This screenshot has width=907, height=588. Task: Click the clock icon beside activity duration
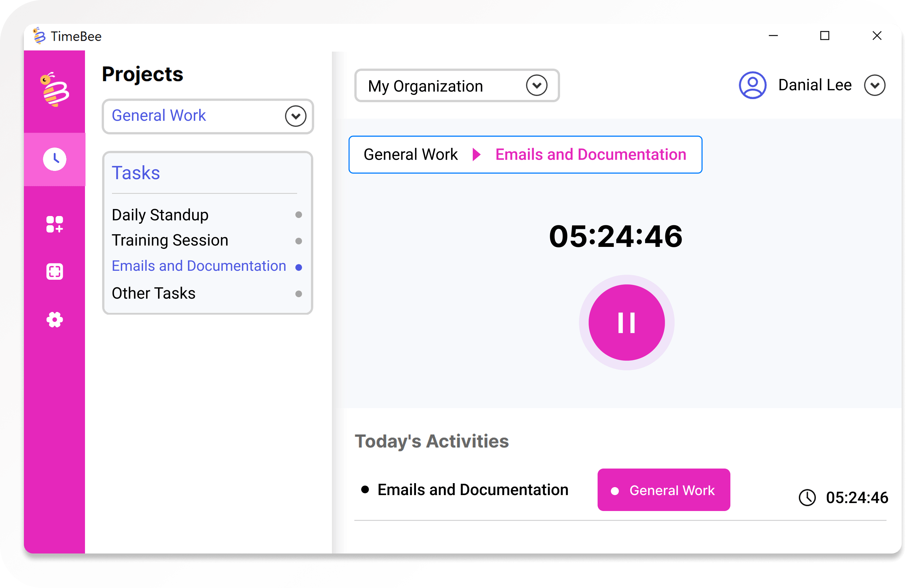[x=807, y=498]
